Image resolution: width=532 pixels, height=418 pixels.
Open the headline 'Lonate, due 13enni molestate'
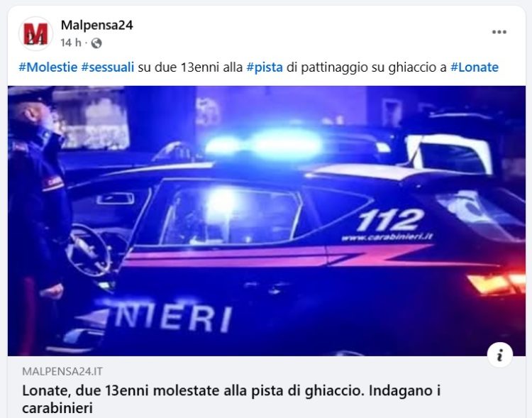point(231,399)
